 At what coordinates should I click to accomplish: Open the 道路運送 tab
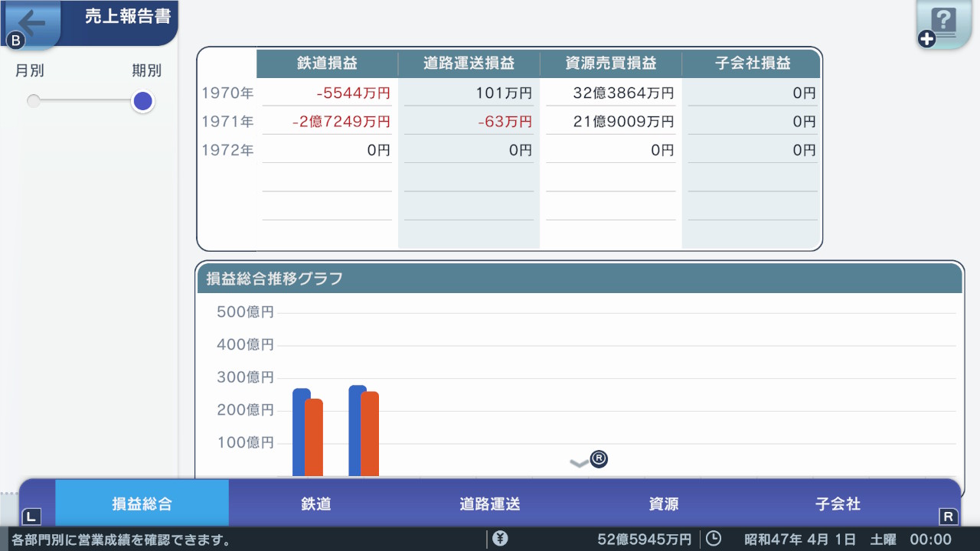click(490, 504)
